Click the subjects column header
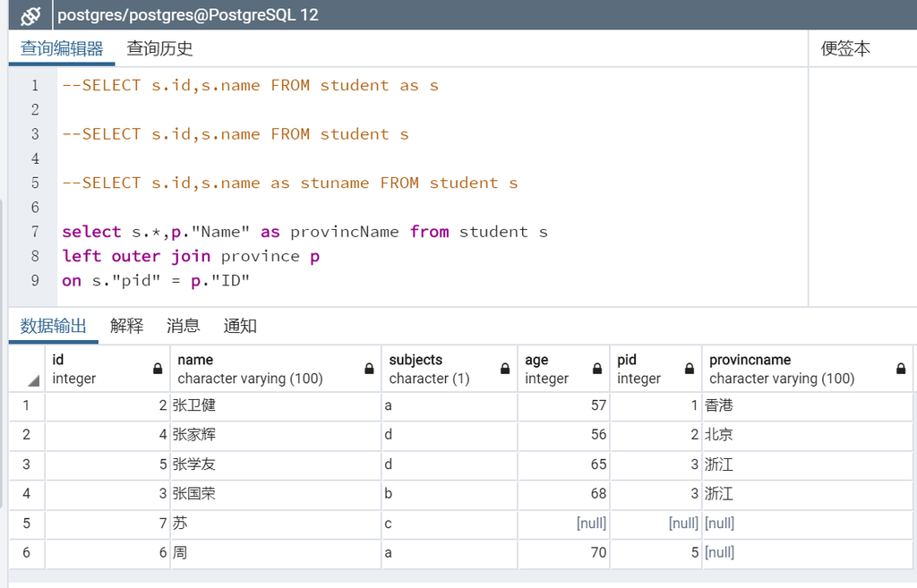This screenshot has width=917, height=588. [450, 369]
